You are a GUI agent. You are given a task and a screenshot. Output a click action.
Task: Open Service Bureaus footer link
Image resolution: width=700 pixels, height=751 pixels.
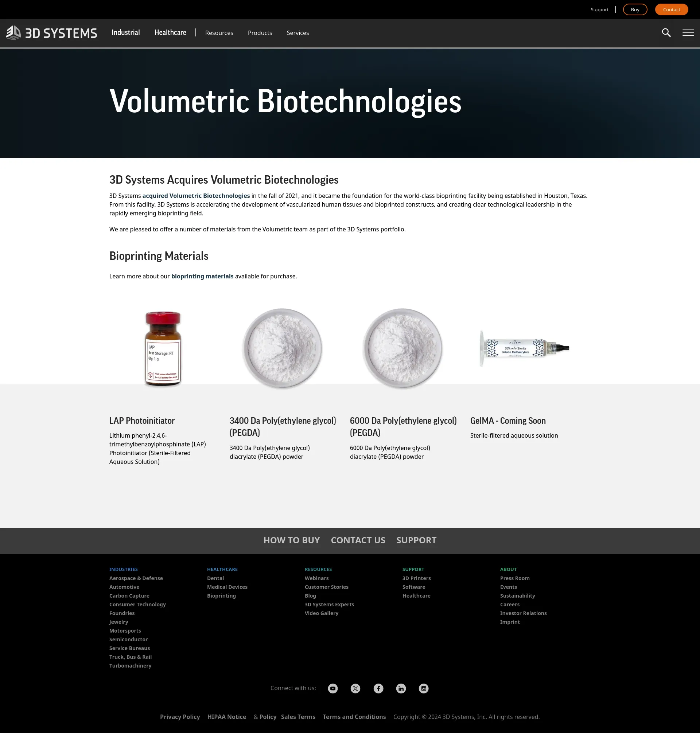click(130, 648)
